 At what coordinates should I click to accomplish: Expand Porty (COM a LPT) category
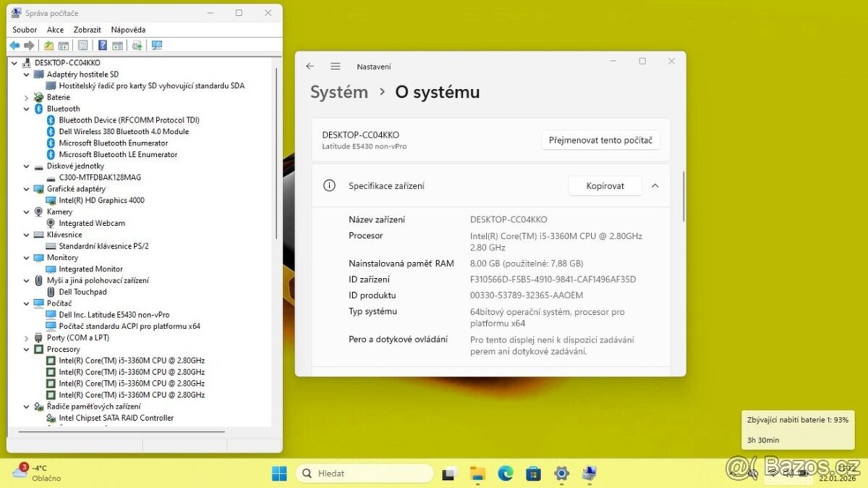pos(26,337)
